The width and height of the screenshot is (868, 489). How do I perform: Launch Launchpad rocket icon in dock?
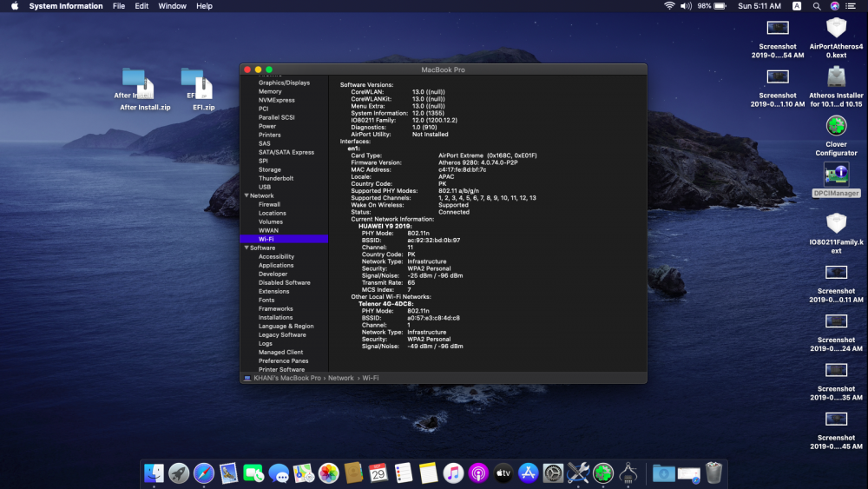[x=179, y=473]
